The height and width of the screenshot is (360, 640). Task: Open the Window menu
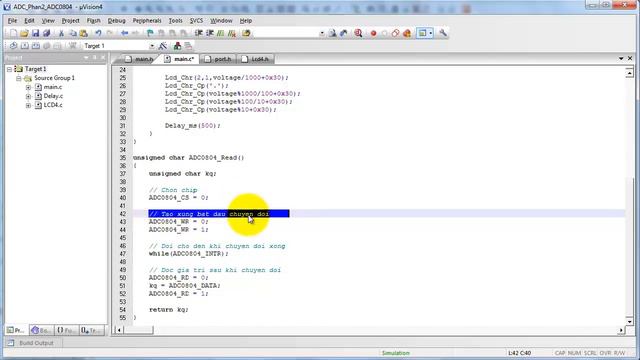221,20
